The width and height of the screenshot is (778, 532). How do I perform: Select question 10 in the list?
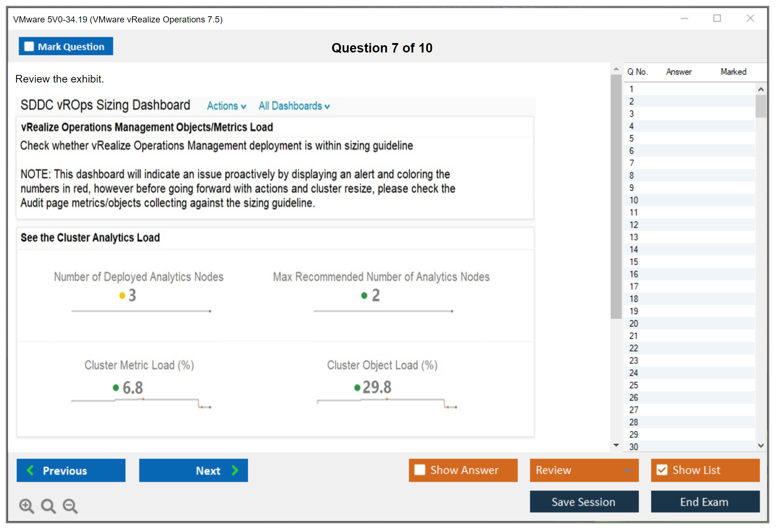click(634, 200)
